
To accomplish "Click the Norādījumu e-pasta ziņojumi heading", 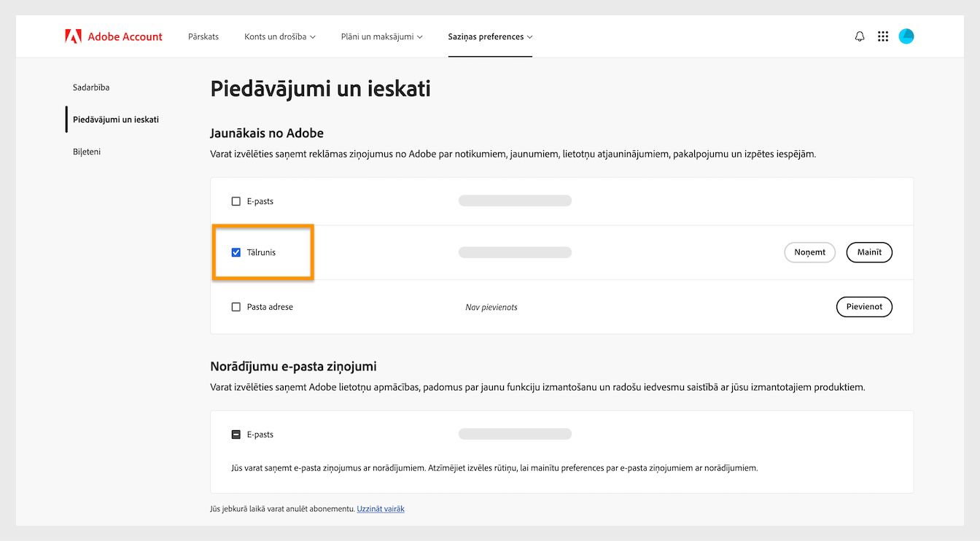I will pyautogui.click(x=293, y=366).
